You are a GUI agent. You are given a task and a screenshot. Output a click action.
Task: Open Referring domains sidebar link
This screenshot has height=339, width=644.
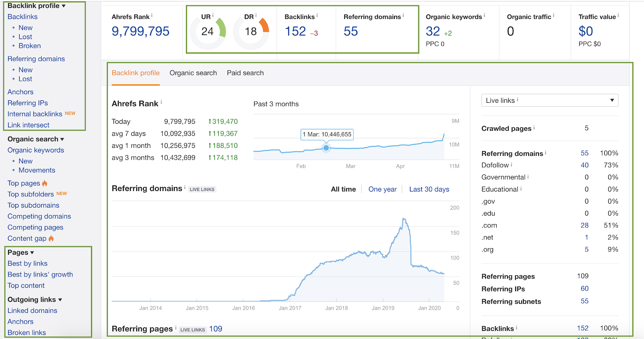pyautogui.click(x=36, y=59)
